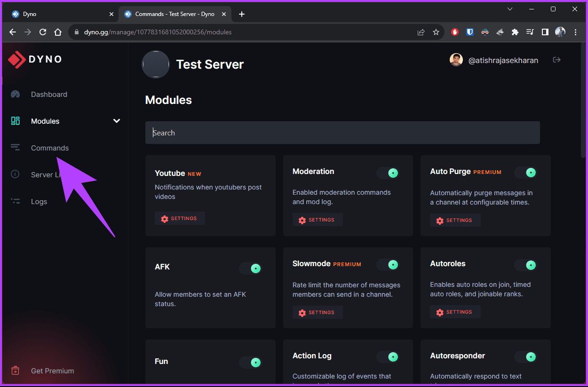The height and width of the screenshot is (387, 588).
Task: Open Autoroles module Settings
Action: pyautogui.click(x=455, y=312)
